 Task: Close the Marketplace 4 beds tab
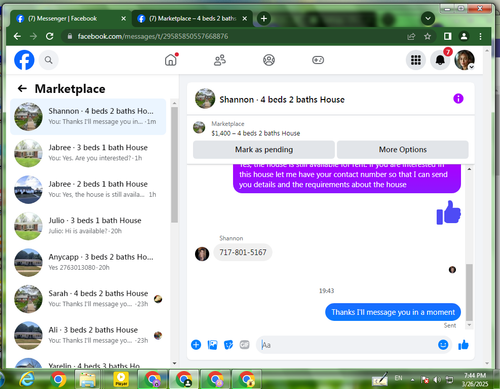click(245, 19)
